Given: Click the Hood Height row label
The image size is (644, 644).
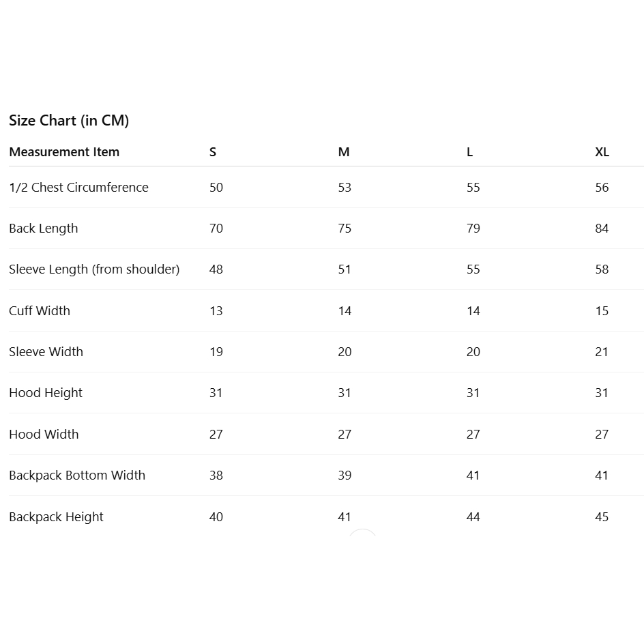Looking at the screenshot, I should coord(46,393).
